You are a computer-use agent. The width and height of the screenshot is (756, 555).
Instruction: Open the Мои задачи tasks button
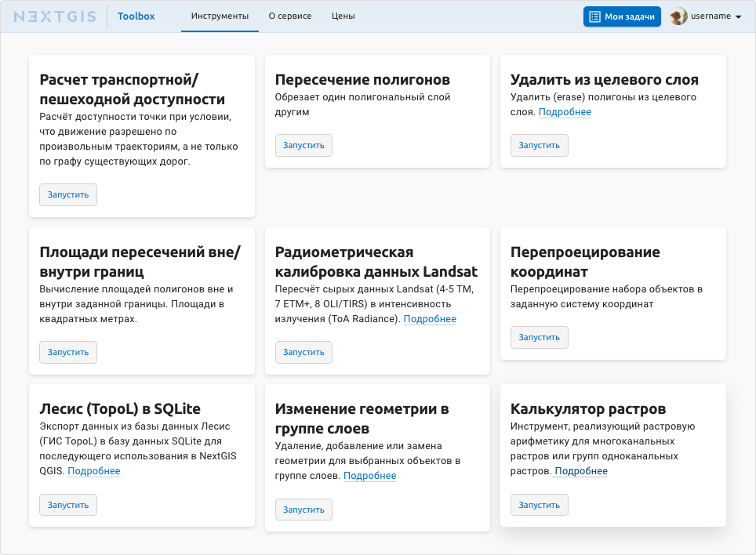(x=622, y=16)
